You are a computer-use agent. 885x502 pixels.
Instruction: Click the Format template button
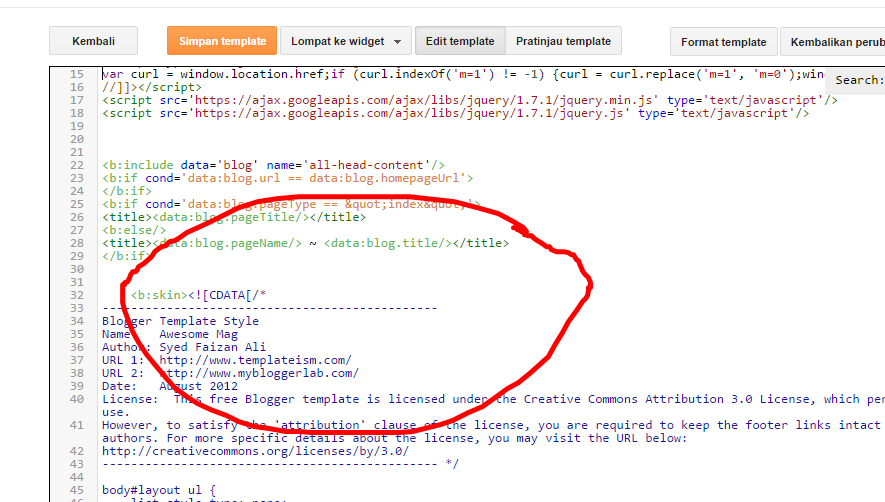[724, 42]
